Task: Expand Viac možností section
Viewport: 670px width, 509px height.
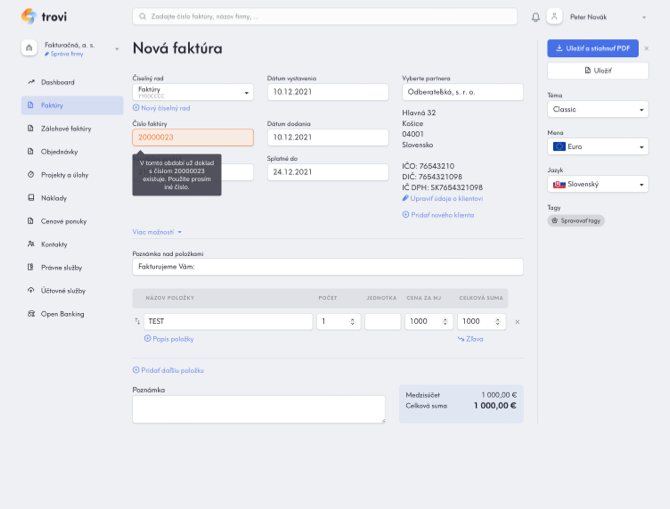Action: 157,231
